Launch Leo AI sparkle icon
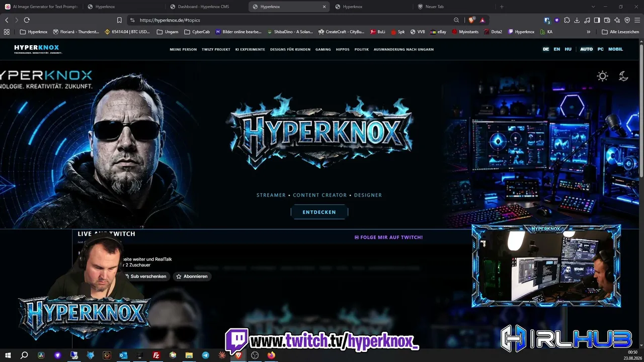The image size is (644, 362). (x=617, y=20)
